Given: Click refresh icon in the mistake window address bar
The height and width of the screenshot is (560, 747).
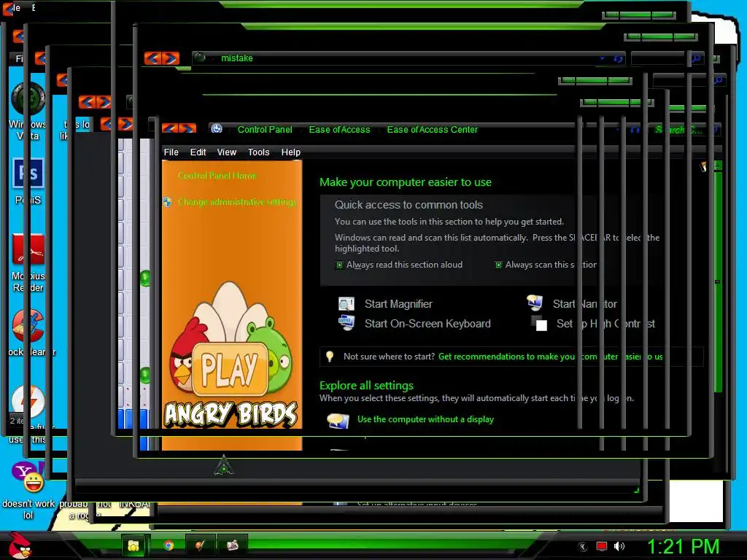Looking at the screenshot, I should pos(618,58).
